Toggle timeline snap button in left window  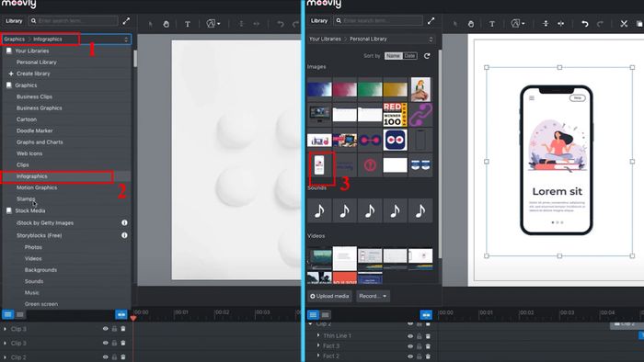coord(121,314)
